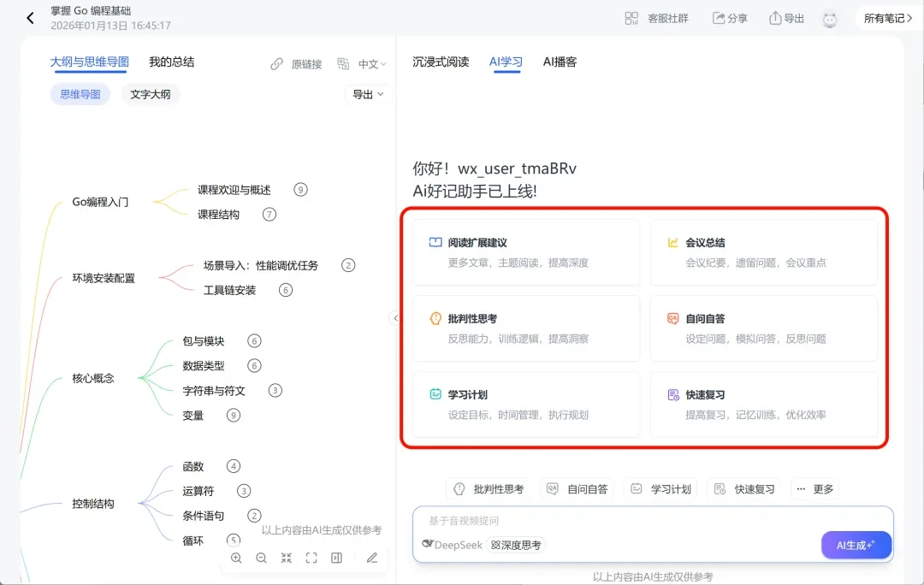This screenshot has width=924, height=585.
Task: Choose the DeepSeek model selector
Action: pyautogui.click(x=453, y=545)
